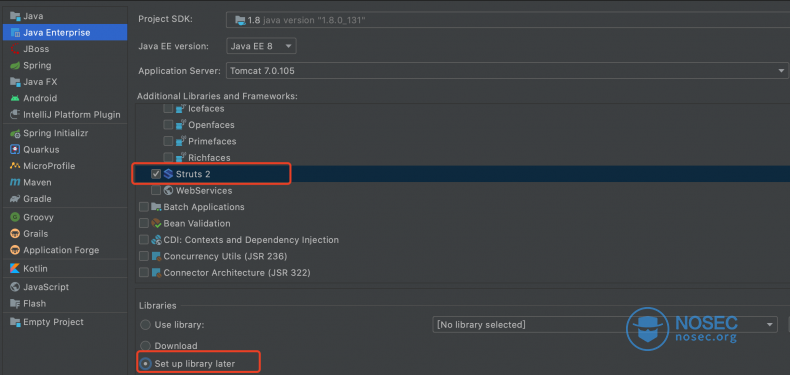Screen dimensions: 790x375
Task: Choose the Application Forge icon
Action: (x=15, y=250)
